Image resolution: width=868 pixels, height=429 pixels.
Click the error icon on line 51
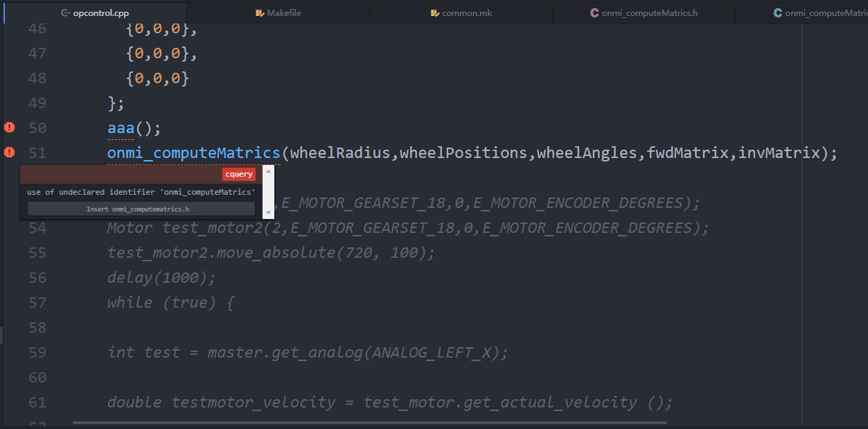pyautogui.click(x=9, y=152)
